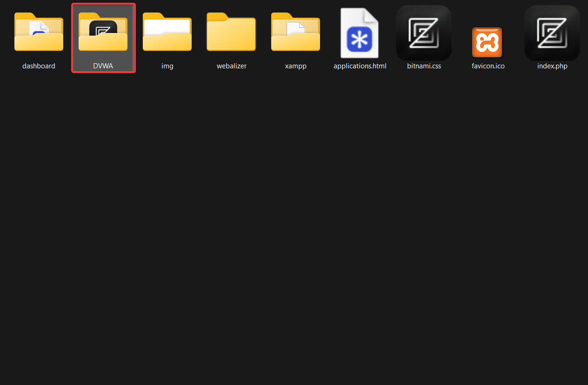Select the DVWA folder icon

[103, 32]
